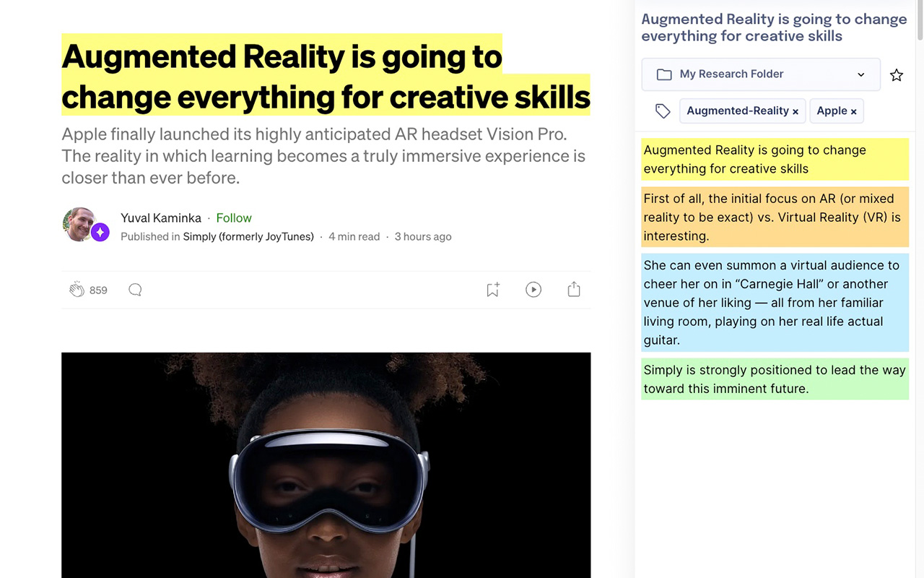Screen dimensions: 924x578
Task: Click the tag icon in the sidebar
Action: [663, 111]
